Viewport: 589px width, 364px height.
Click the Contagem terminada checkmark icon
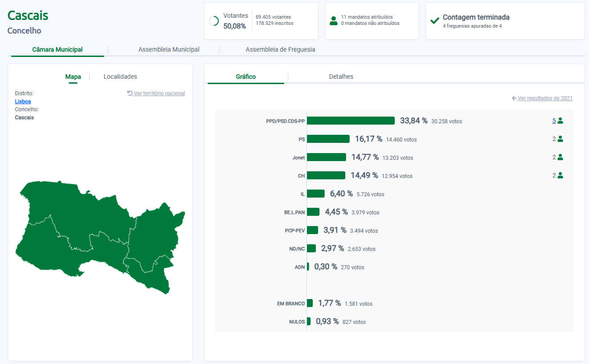(x=435, y=21)
